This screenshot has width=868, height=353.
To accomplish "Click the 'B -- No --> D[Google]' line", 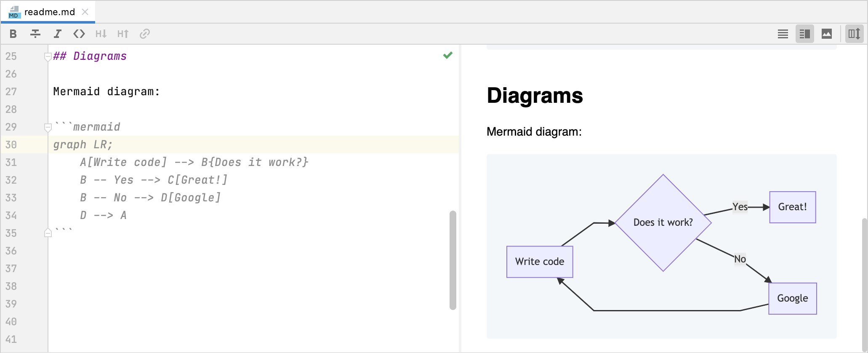I will [150, 198].
